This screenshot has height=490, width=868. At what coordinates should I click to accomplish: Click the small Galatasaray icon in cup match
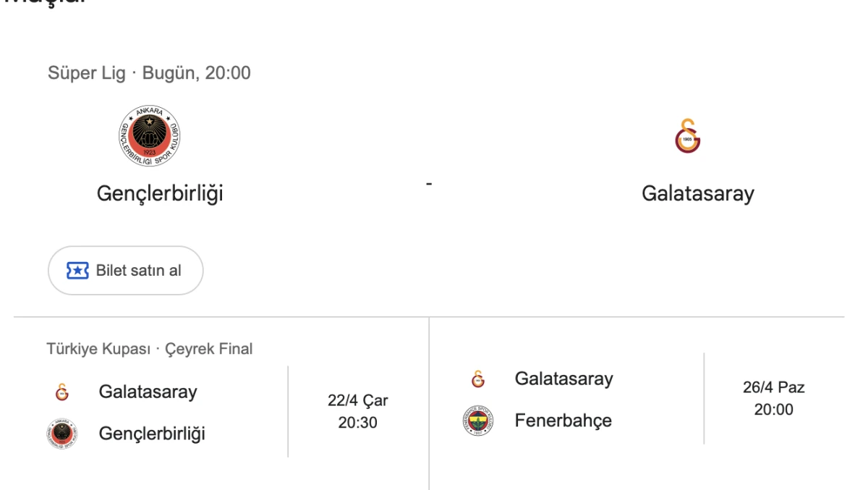(x=60, y=392)
